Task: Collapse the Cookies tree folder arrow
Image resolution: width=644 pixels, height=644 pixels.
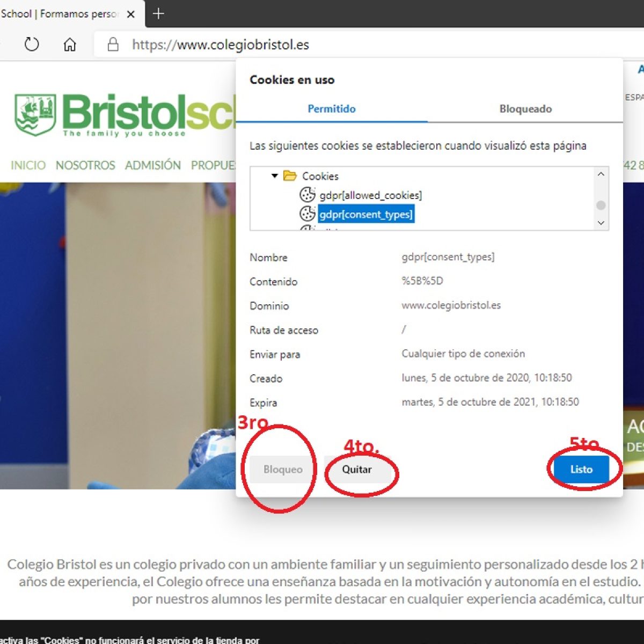Action: 275,176
